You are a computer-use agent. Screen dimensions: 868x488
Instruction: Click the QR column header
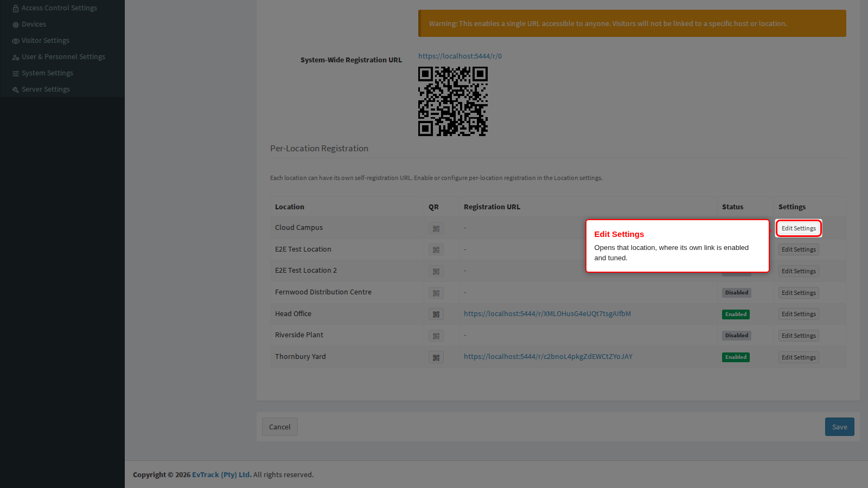pos(433,207)
